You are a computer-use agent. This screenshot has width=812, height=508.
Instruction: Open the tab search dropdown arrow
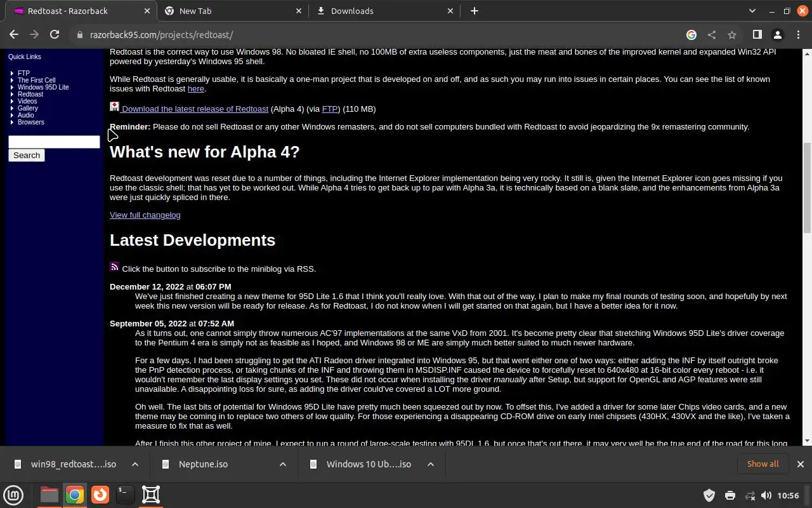click(752, 11)
